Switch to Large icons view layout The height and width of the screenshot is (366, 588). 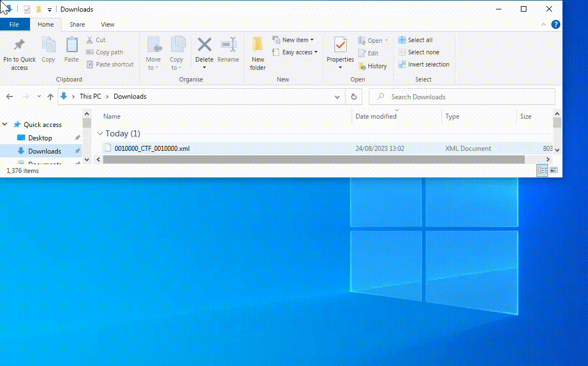point(554,171)
